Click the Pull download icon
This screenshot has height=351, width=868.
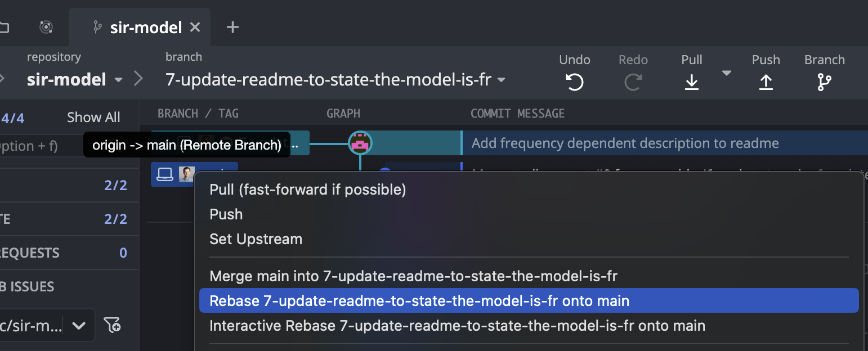coord(692,82)
